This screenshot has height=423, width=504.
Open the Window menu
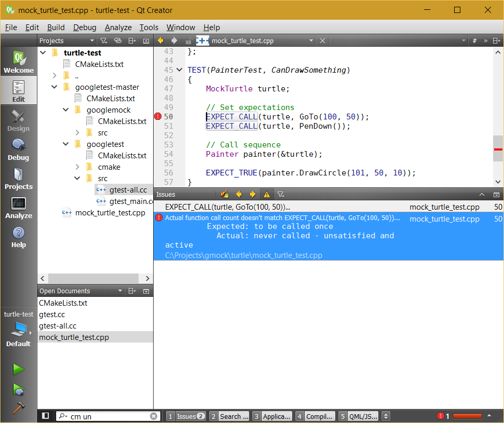181,28
